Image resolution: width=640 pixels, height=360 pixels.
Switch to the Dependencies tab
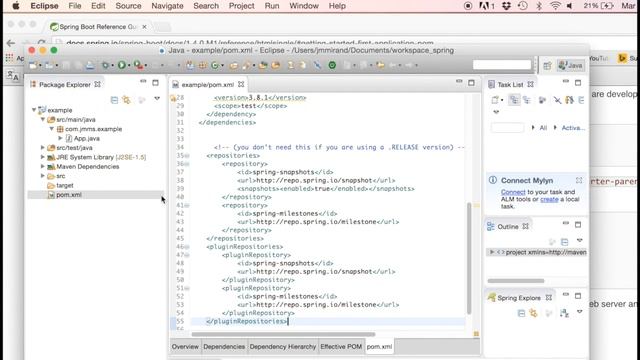pyautogui.click(x=224, y=347)
